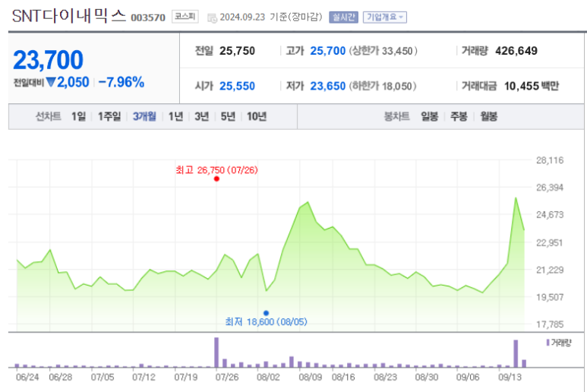Click the 저가 value 23,650

(x=327, y=86)
